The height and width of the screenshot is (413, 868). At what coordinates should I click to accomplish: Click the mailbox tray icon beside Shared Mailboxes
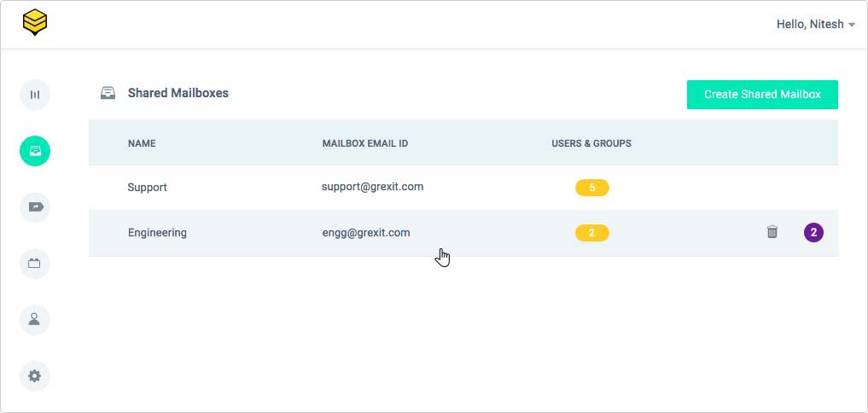108,93
